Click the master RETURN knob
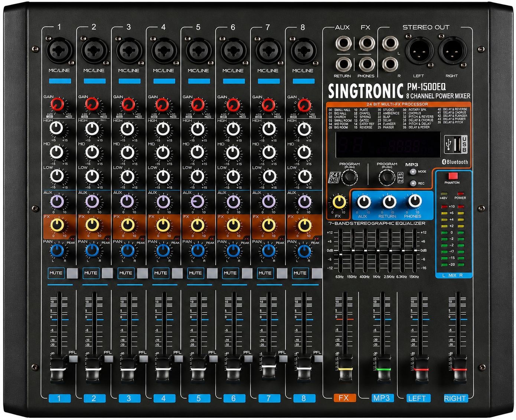Screen dimensions: 516x420 (x=389, y=201)
